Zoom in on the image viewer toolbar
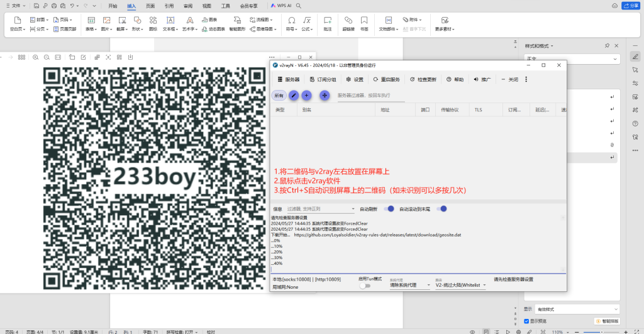Viewport: 644px width, 334px height. [35, 57]
